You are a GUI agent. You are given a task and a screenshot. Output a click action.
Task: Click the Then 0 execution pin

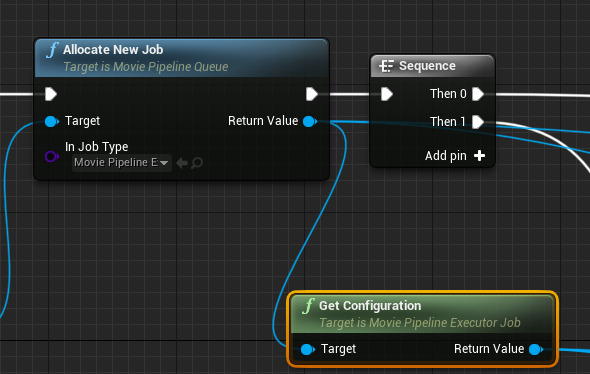coord(477,94)
